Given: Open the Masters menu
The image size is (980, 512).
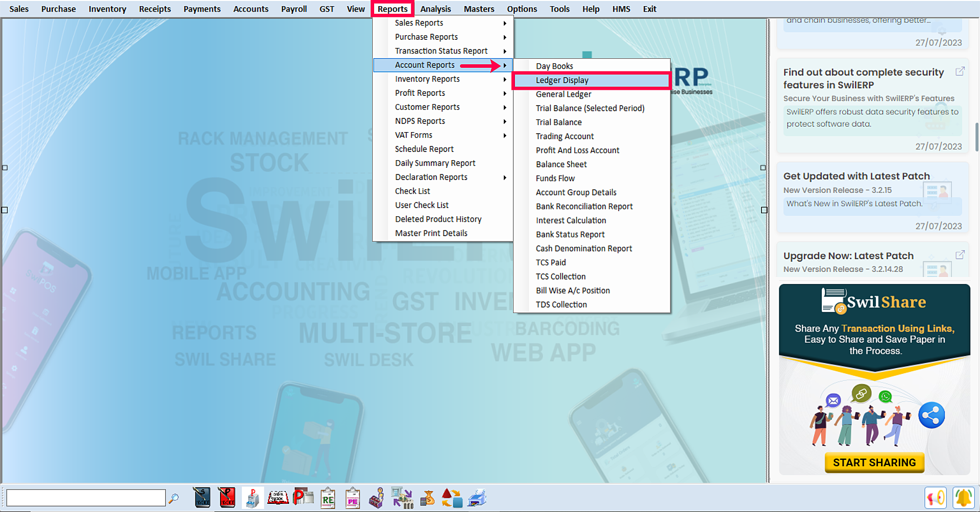Looking at the screenshot, I should 479,9.
